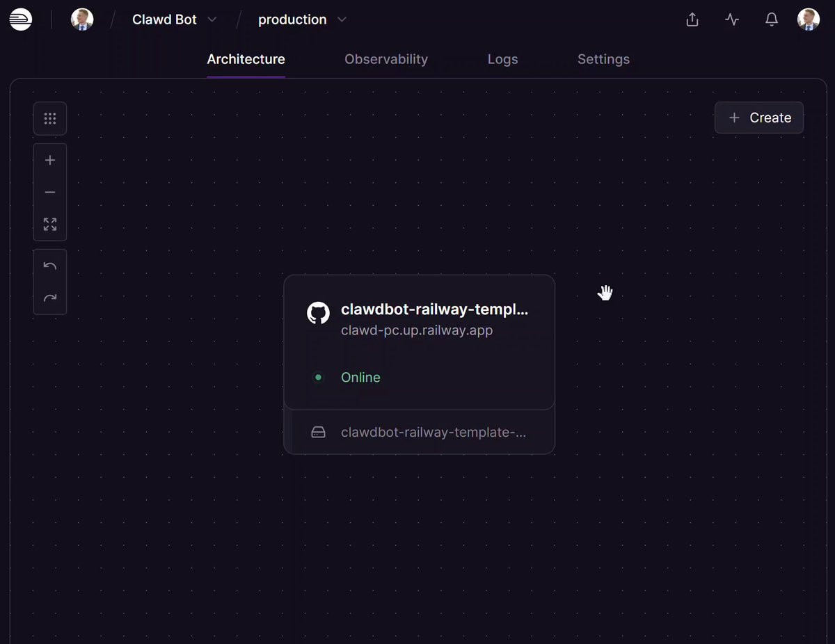Image resolution: width=835 pixels, height=644 pixels.
Task: Switch to the Observability tab
Action: coord(386,59)
